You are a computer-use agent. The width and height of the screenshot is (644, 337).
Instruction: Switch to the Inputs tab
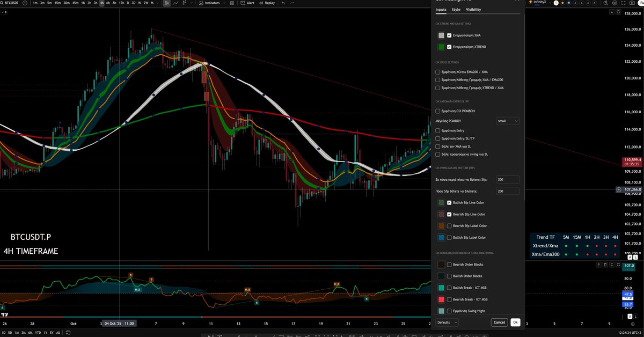(x=441, y=10)
